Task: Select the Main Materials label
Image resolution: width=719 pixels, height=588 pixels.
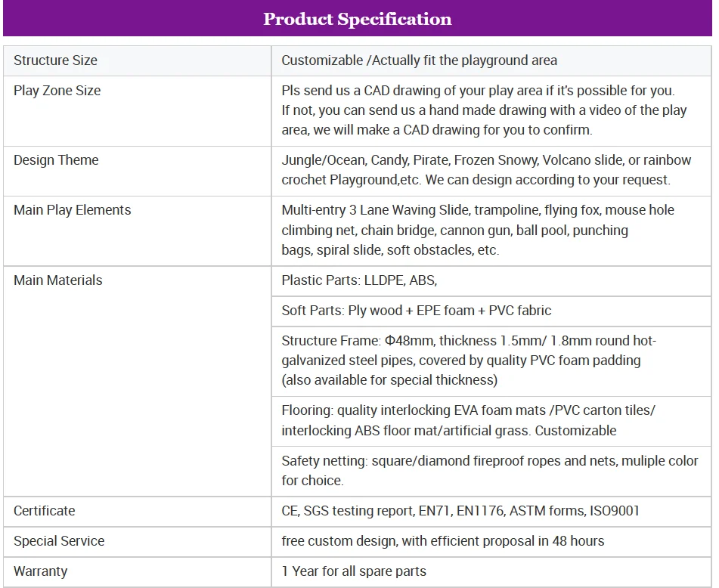Action: click(57, 280)
